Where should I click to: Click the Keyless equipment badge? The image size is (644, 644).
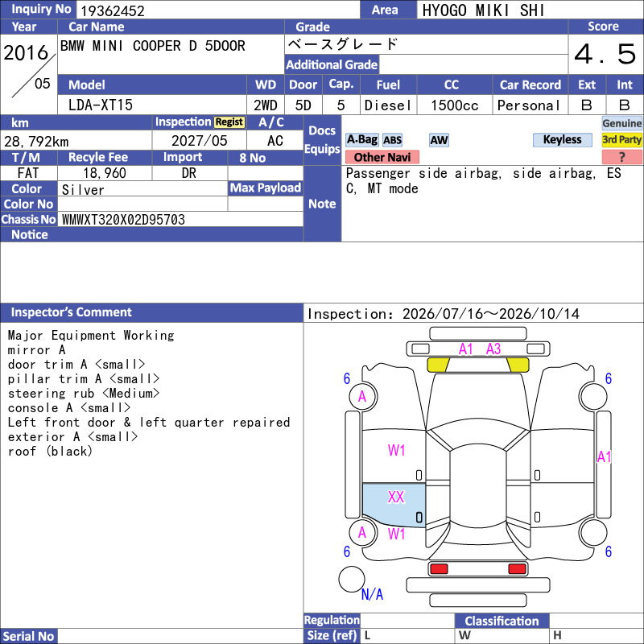coord(562,140)
